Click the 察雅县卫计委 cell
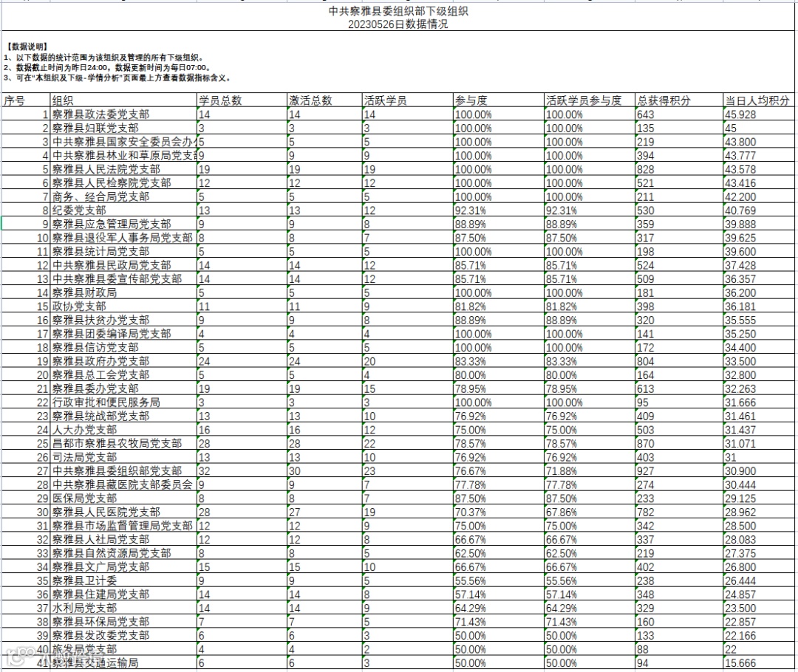 click(x=123, y=581)
